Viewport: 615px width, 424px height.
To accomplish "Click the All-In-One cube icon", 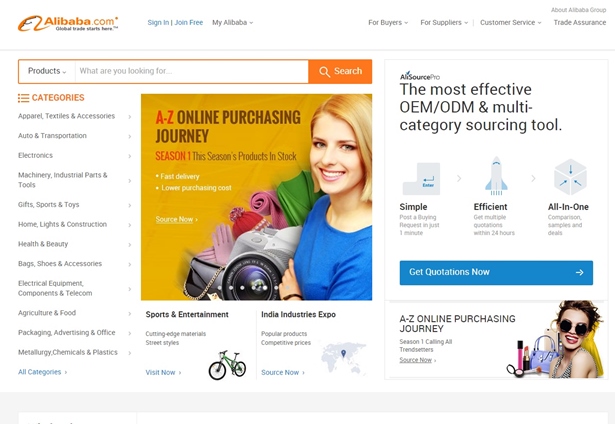I will pos(570,177).
